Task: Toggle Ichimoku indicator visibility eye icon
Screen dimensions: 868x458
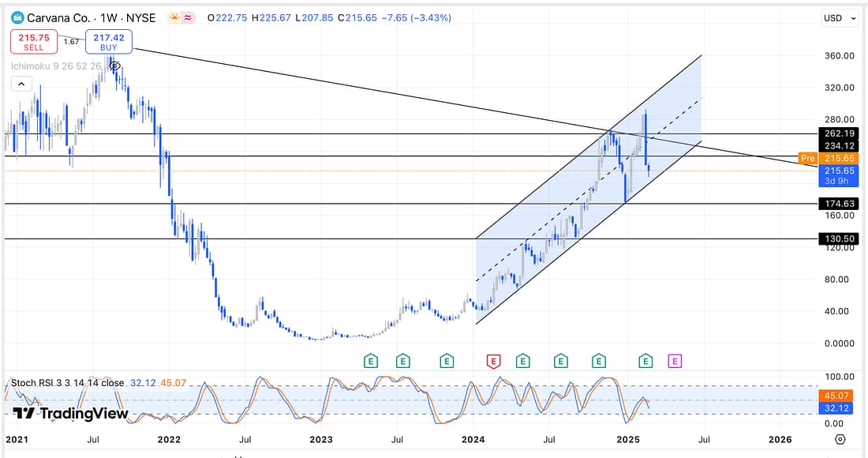Action: [x=114, y=66]
